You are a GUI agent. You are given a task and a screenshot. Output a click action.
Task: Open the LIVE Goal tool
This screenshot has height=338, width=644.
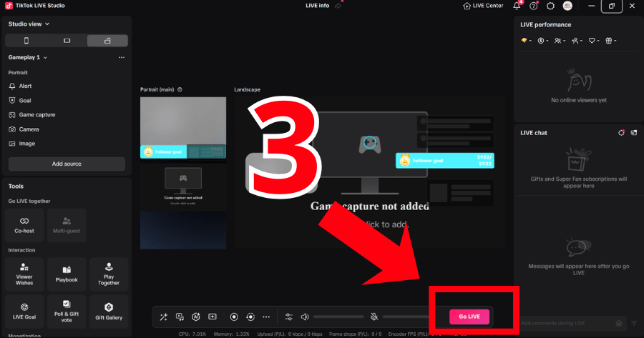point(24,312)
